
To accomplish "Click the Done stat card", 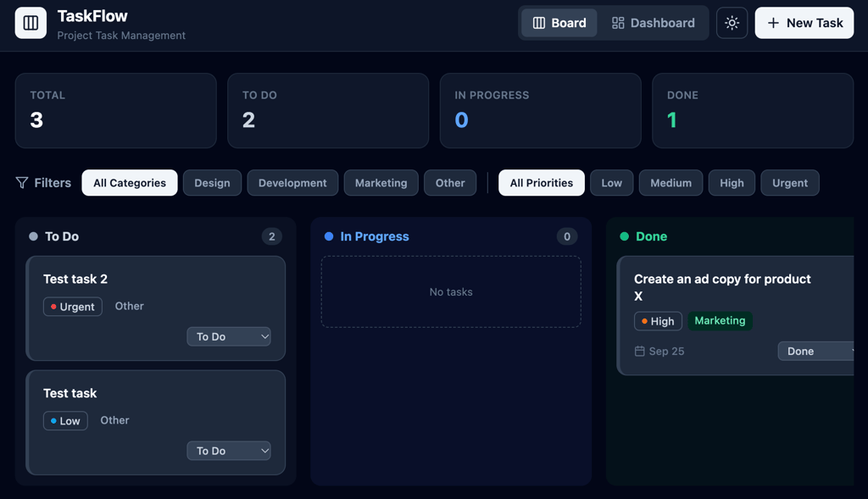I will coord(753,111).
